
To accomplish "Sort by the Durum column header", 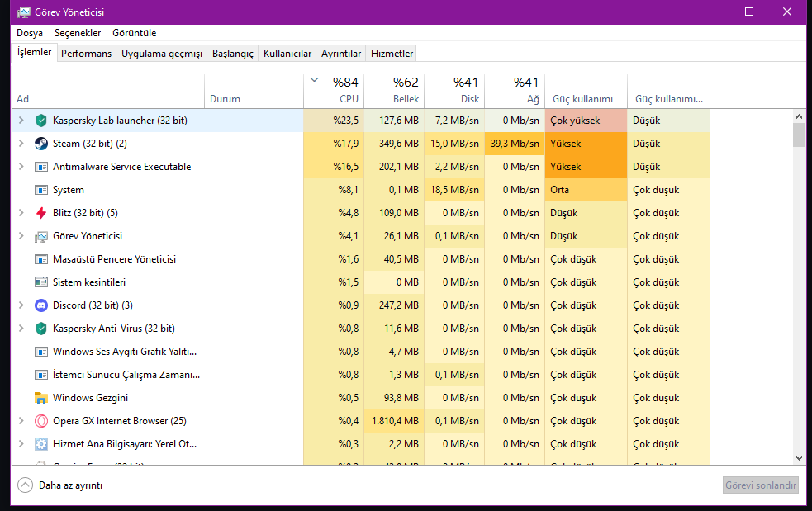I will (254, 91).
